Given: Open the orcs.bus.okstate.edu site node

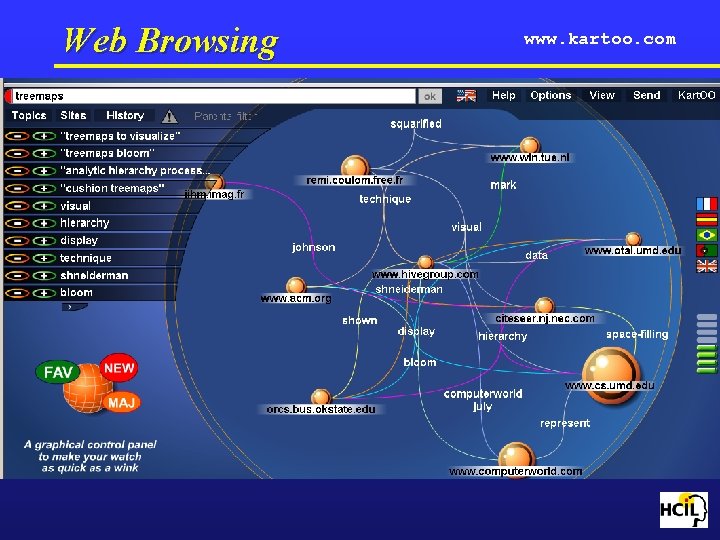Looking at the screenshot, I should (321, 396).
